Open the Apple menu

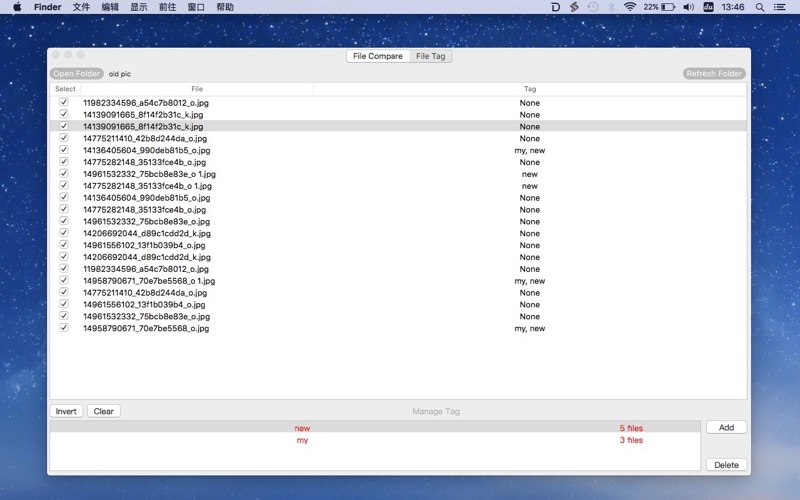[x=17, y=7]
